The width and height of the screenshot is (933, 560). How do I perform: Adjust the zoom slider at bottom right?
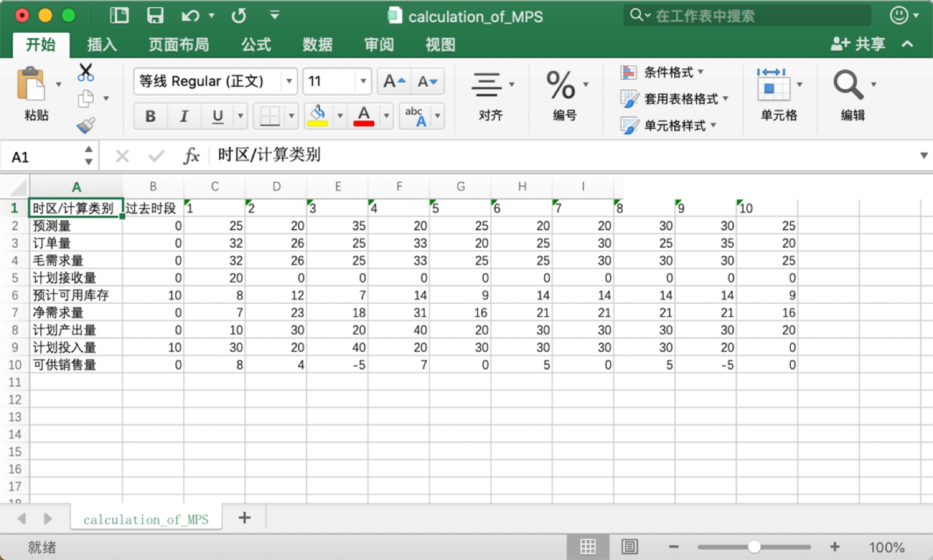pyautogui.click(x=754, y=548)
